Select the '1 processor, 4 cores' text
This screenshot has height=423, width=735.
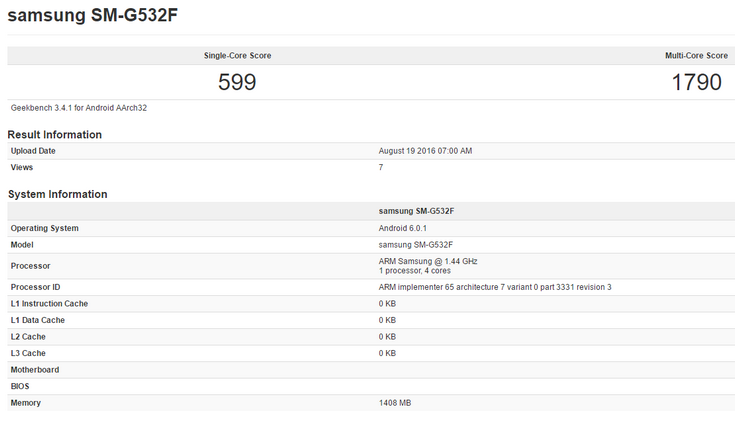pos(414,271)
